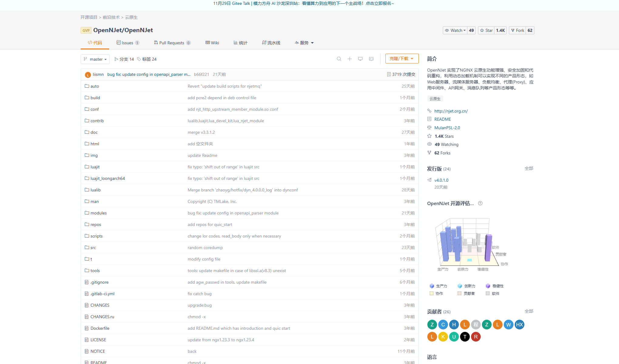Click the search files magnifier icon
Screen dimensions: 619x364
click(339, 59)
